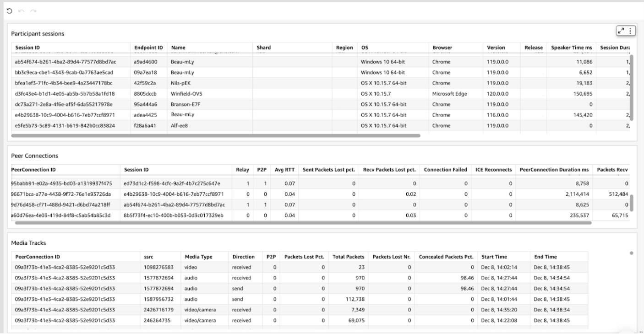Click the Browser column header
The width and height of the screenshot is (644, 334).
click(442, 48)
